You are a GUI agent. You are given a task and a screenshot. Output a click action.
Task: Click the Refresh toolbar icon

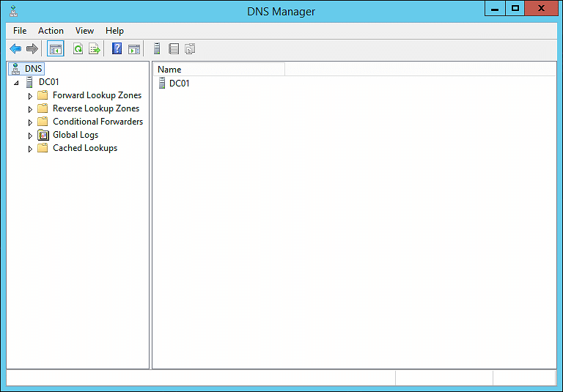(78, 49)
